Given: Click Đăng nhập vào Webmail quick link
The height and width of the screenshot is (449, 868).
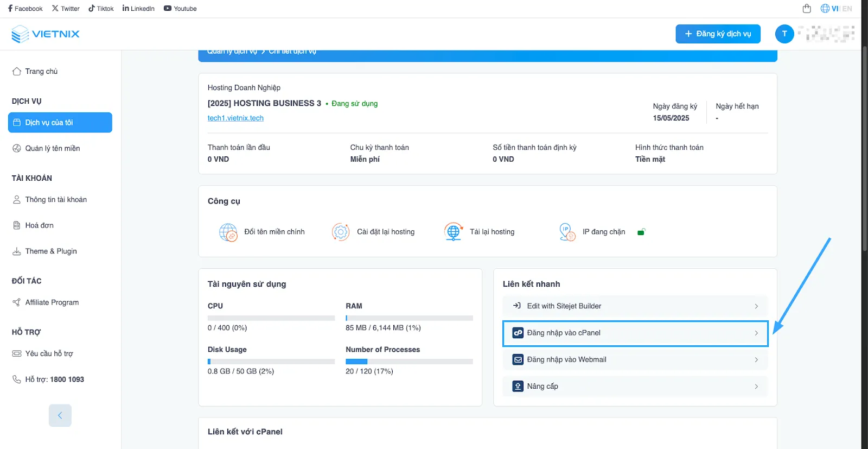Looking at the screenshot, I should coord(635,359).
